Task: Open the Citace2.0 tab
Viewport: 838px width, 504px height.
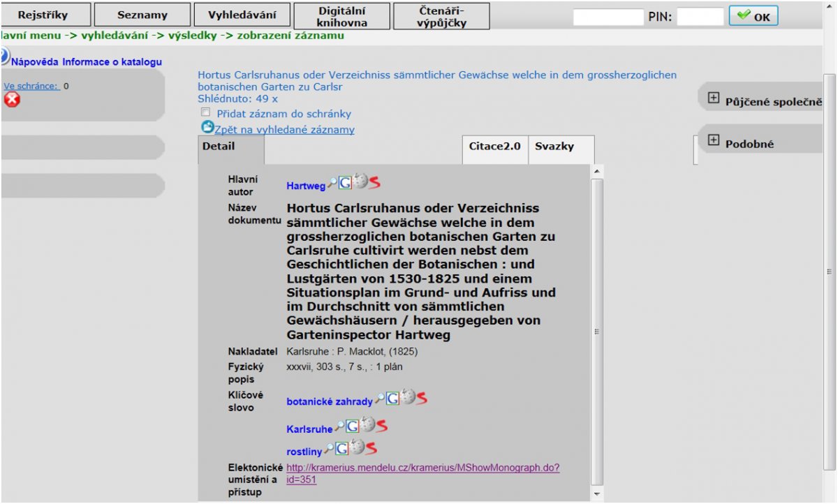Action: (x=495, y=147)
